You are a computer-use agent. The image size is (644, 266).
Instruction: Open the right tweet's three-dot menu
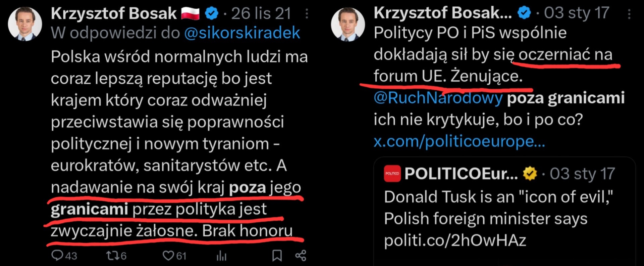[x=629, y=14]
